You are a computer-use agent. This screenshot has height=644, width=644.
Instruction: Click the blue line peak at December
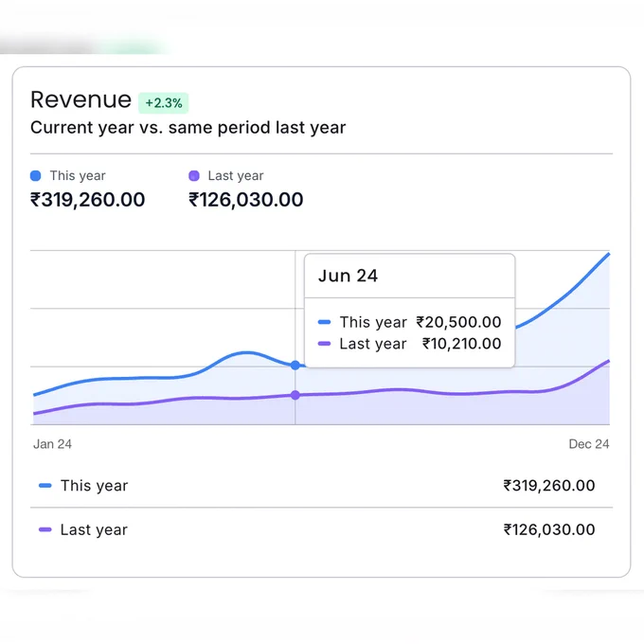(x=608, y=254)
